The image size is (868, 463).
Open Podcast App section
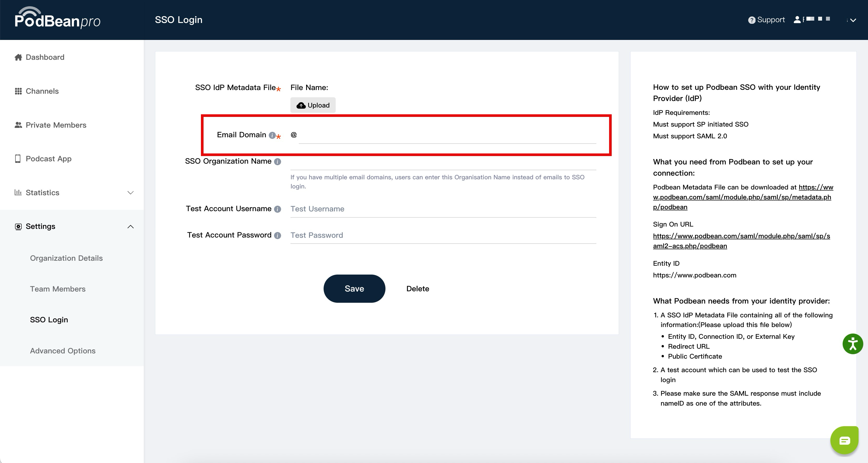coord(49,159)
